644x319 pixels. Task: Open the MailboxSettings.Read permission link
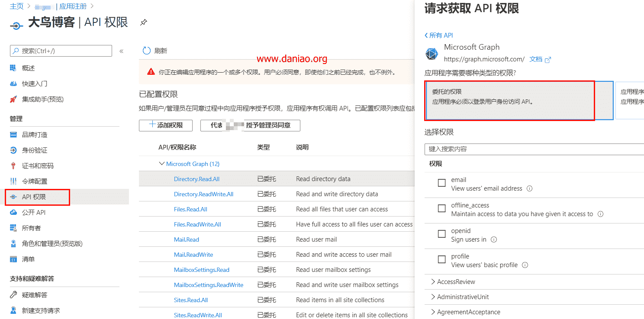point(202,270)
